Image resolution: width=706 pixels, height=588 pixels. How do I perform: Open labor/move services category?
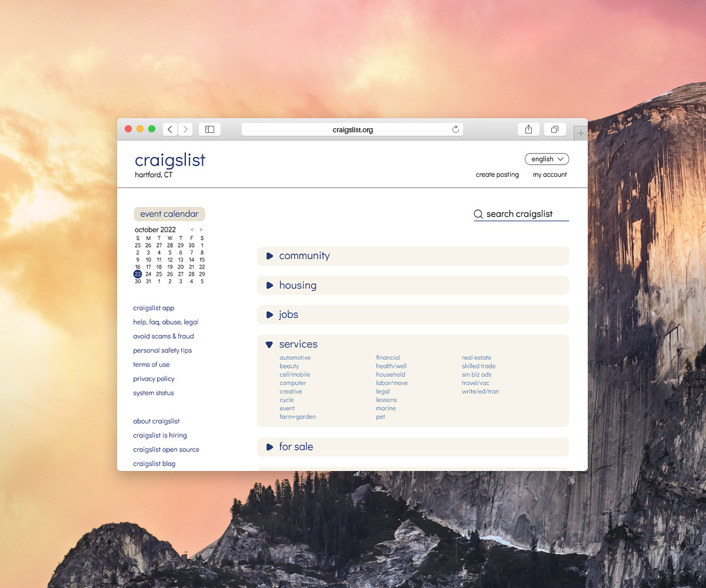pyautogui.click(x=392, y=383)
